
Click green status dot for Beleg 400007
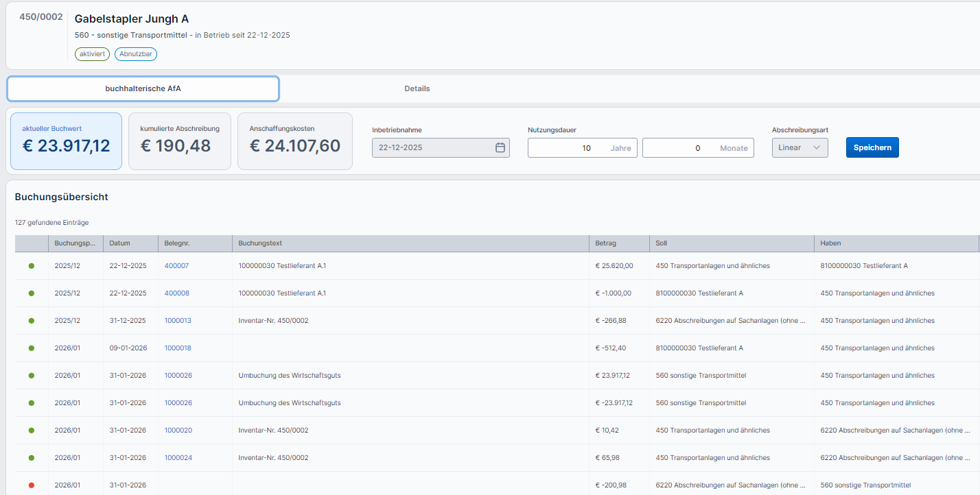(32, 266)
